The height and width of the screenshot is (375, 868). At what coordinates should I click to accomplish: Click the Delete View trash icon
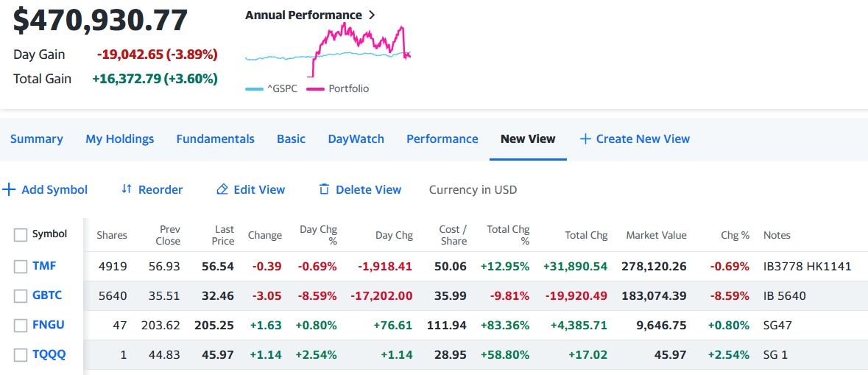click(324, 190)
